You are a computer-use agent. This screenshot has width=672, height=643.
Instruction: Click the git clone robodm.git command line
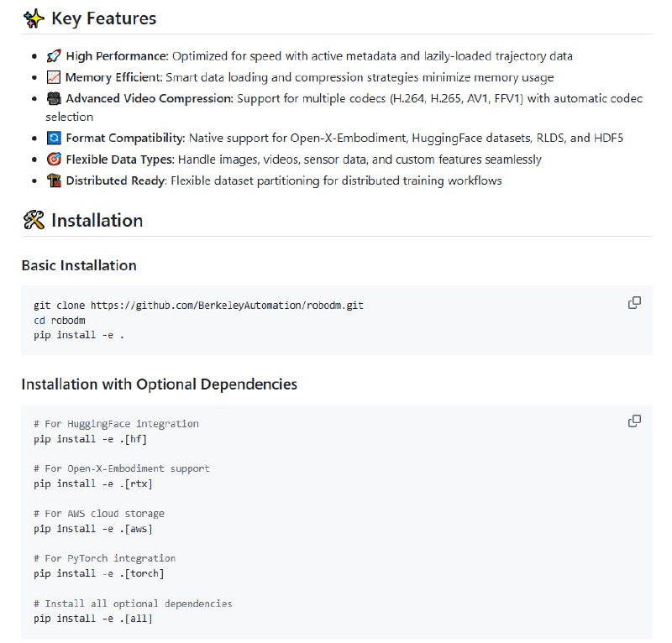coord(198,306)
